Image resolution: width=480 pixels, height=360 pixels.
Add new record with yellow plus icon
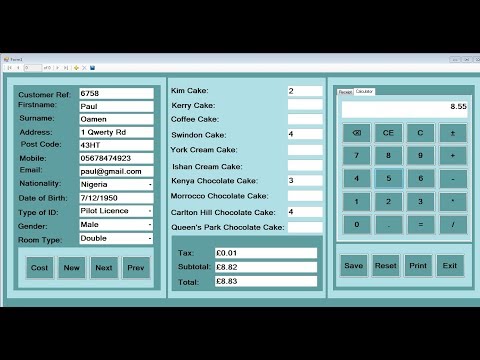(x=76, y=68)
